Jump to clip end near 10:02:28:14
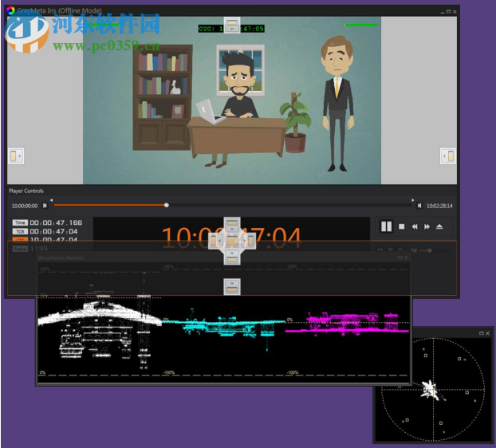 point(419,206)
